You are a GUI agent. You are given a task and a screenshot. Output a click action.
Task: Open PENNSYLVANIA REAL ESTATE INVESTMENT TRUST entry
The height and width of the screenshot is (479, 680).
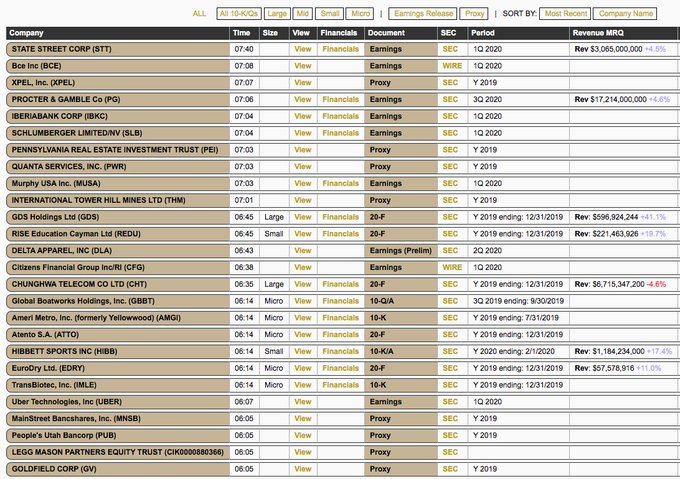click(x=118, y=150)
